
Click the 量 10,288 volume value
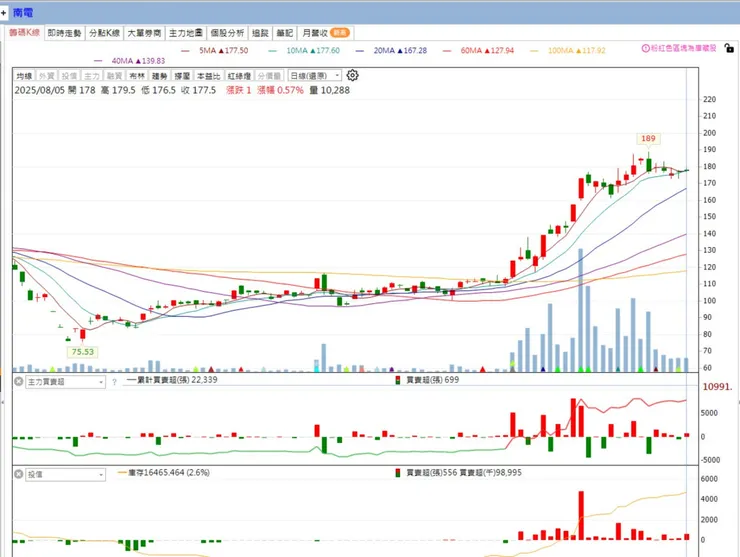pyautogui.click(x=330, y=90)
